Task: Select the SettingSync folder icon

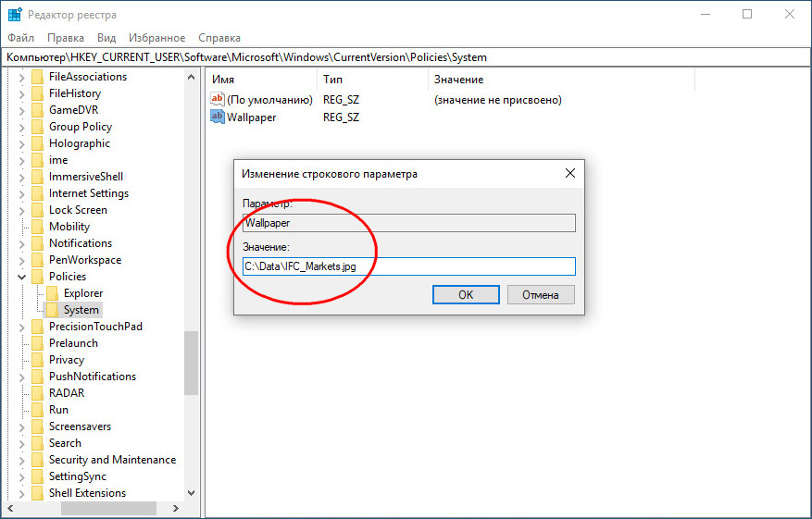Action: pyautogui.click(x=37, y=476)
